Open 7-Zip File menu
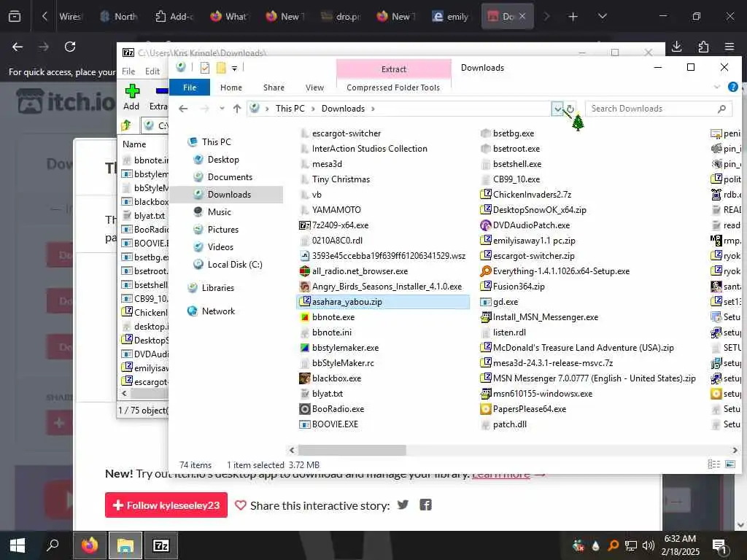This screenshot has width=747, height=560. (x=128, y=71)
